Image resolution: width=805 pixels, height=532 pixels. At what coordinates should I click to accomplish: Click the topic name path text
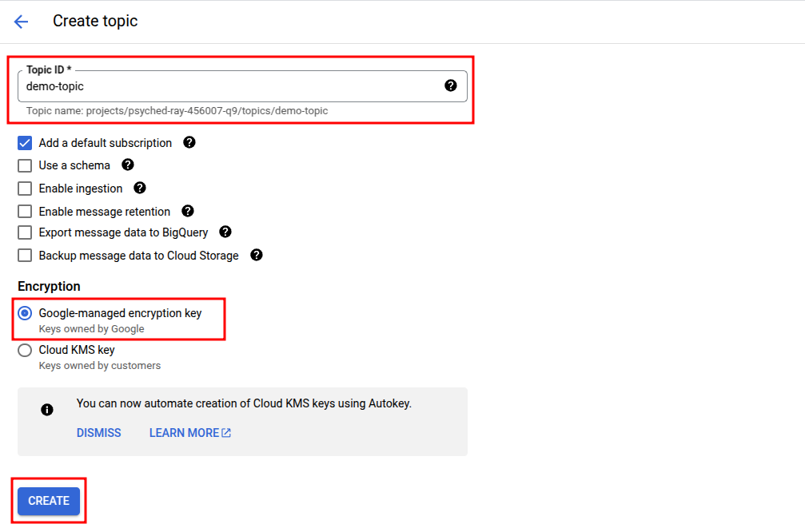click(177, 111)
